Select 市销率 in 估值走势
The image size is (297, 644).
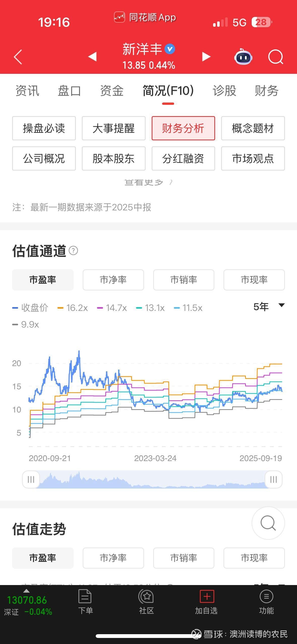tap(184, 558)
